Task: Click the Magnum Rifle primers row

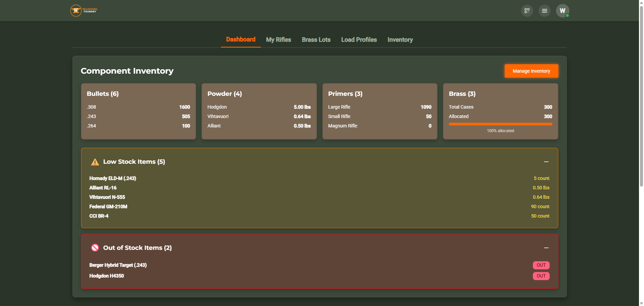Action: 380,126
